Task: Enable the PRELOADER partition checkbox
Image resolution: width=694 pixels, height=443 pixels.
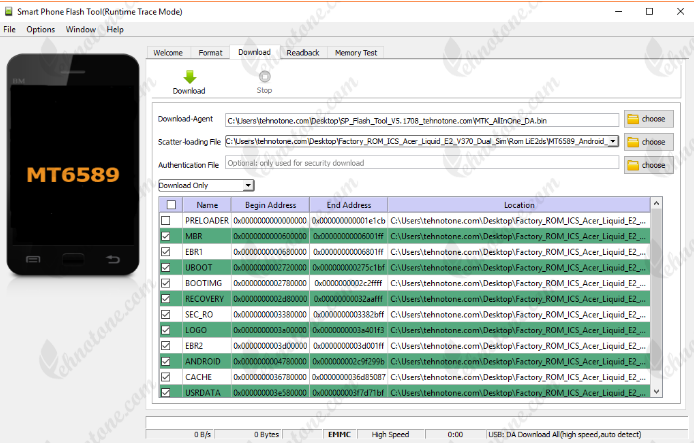Action: click(x=167, y=220)
